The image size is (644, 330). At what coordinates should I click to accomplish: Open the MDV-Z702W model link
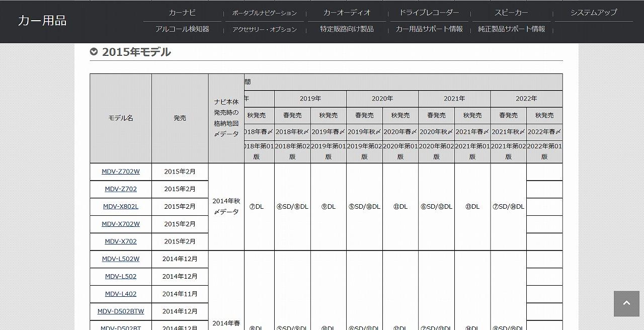(x=121, y=172)
